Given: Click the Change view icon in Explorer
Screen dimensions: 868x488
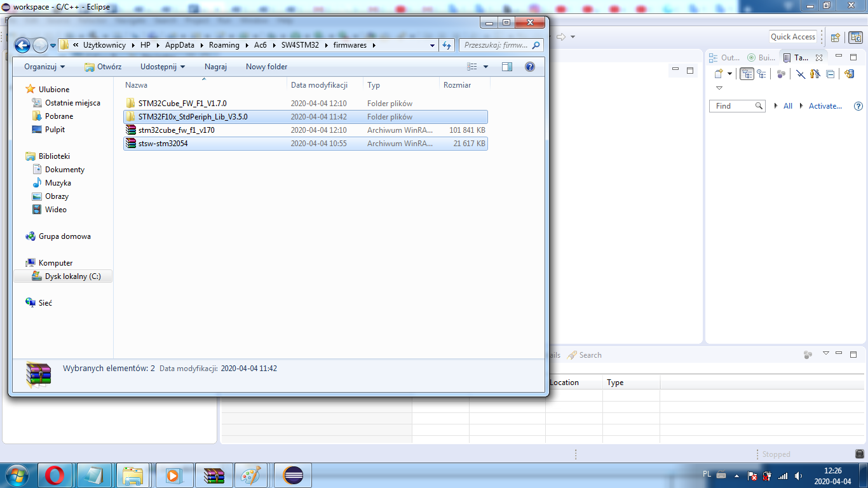Looking at the screenshot, I should (x=472, y=67).
